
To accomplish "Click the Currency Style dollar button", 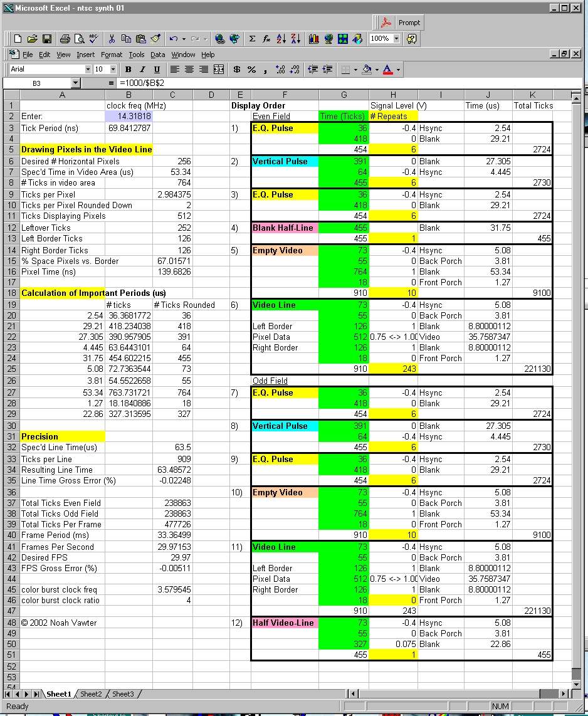I will (237, 70).
